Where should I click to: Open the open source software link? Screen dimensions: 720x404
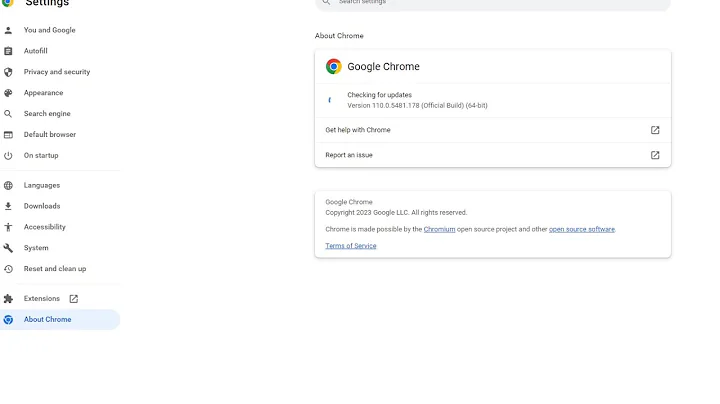[582, 229]
